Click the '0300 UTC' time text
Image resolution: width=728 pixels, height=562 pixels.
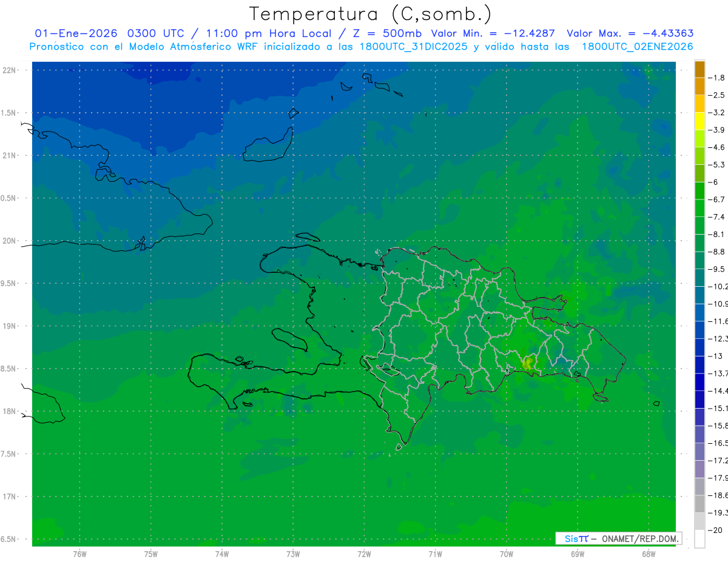tap(155, 33)
